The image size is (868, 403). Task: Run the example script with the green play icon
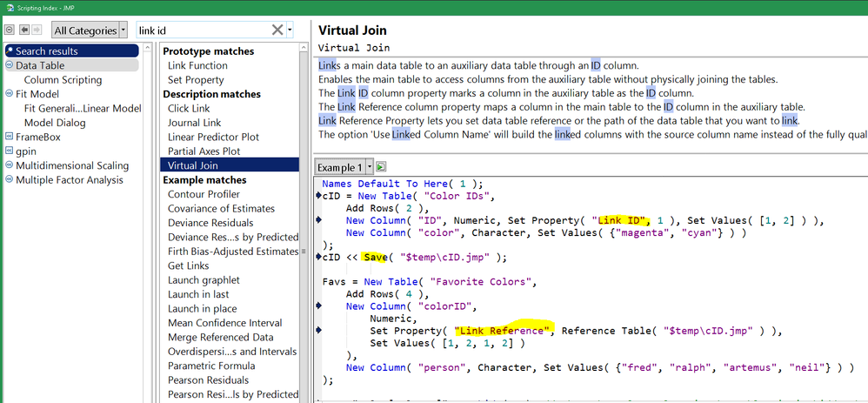coord(381,166)
